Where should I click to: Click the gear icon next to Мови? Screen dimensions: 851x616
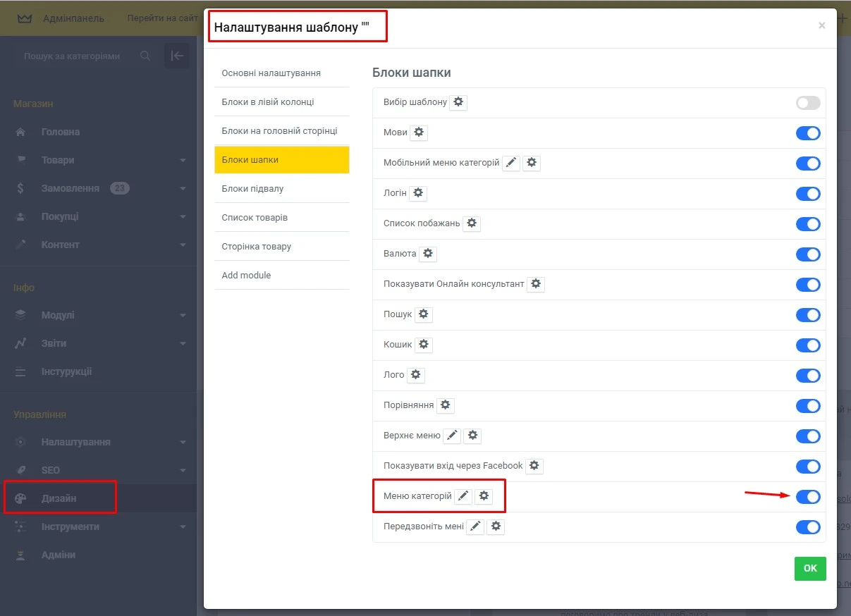[x=419, y=133]
